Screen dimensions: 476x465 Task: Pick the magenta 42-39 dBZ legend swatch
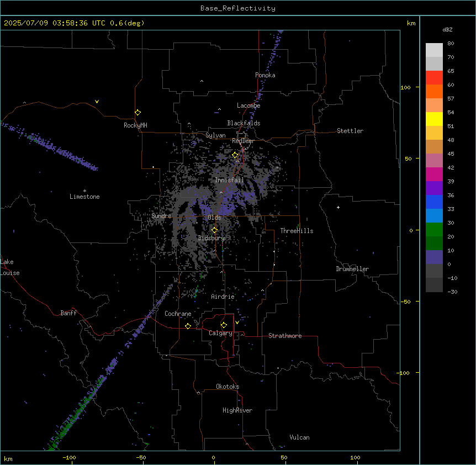[434, 174]
